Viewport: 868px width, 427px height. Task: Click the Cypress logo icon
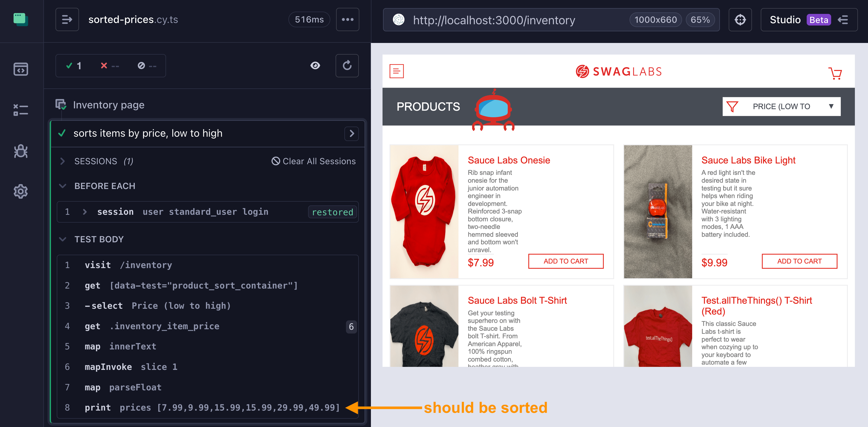click(x=20, y=19)
